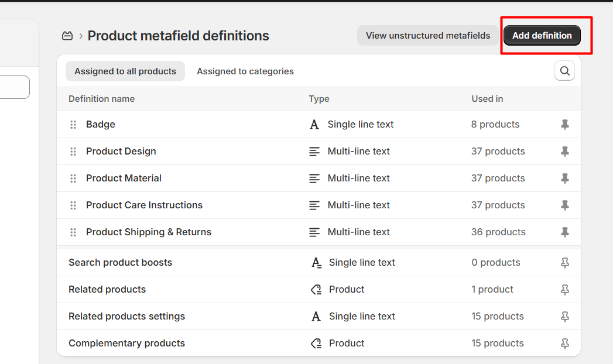The height and width of the screenshot is (364, 613).
Task: Unpin the Product Design definition
Action: click(x=564, y=152)
